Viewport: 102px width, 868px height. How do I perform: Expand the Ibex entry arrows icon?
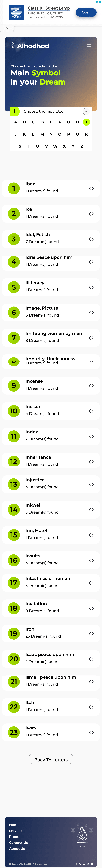[x=91, y=188]
